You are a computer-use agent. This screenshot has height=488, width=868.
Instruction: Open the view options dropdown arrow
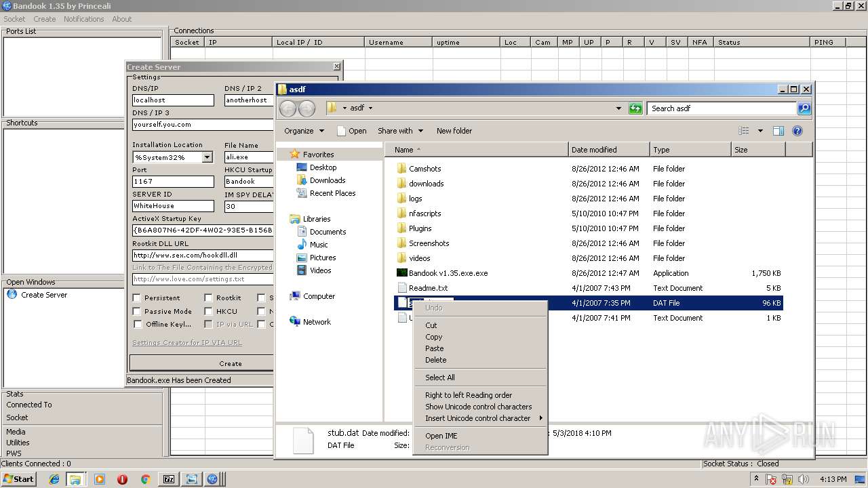coord(760,131)
